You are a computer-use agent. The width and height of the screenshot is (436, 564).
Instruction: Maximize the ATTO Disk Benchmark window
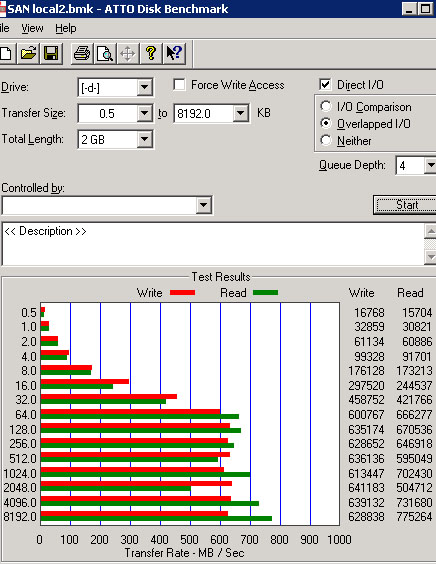tap(425, 9)
